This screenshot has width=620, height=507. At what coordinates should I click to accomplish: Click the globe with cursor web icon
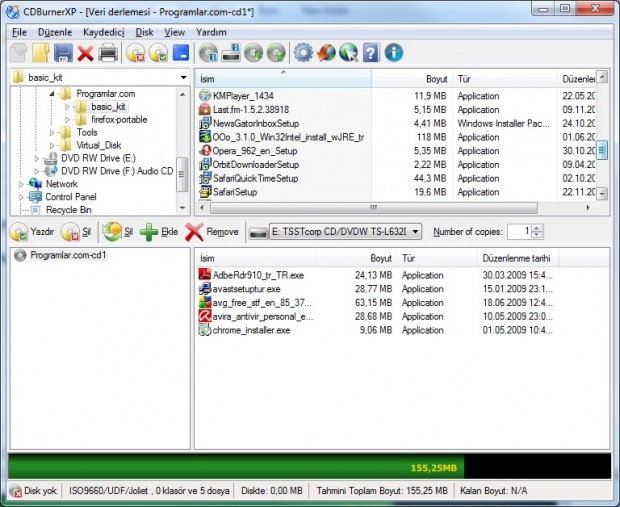click(x=348, y=53)
